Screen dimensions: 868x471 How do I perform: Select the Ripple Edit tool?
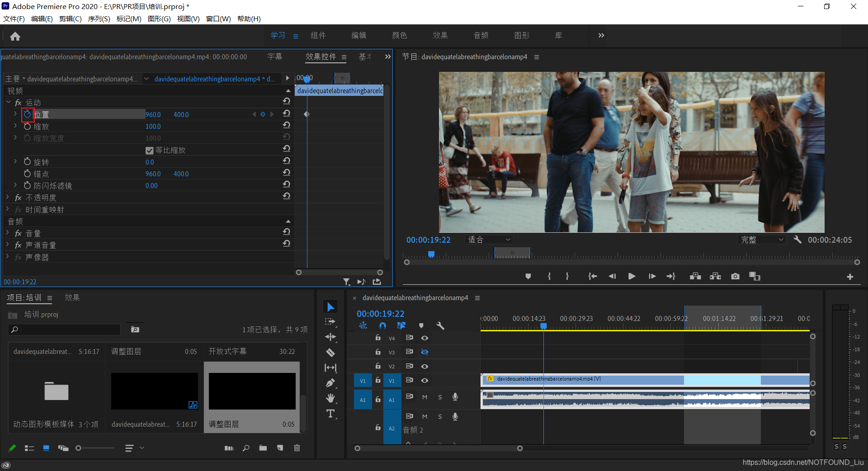pos(330,337)
